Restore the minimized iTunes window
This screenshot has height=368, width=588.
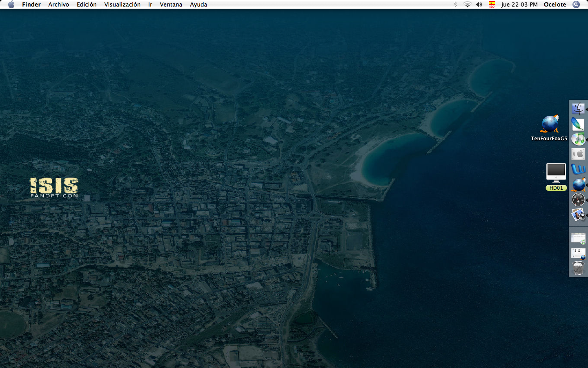[578, 238]
